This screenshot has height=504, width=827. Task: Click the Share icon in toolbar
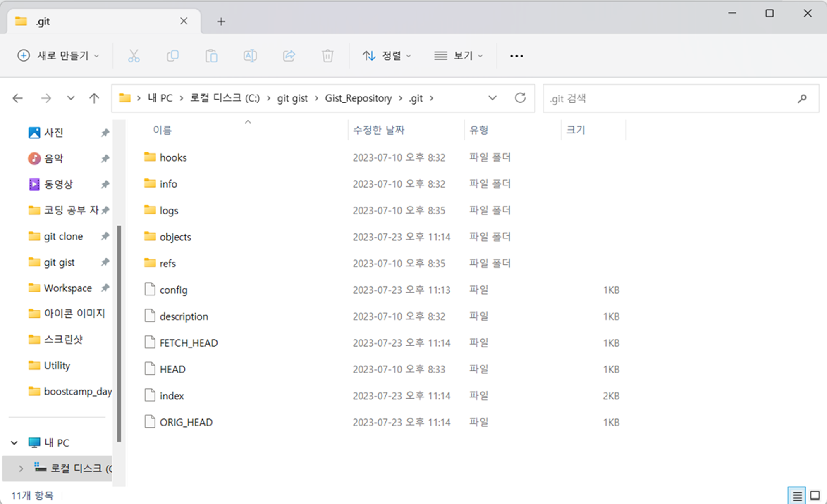pyautogui.click(x=289, y=56)
